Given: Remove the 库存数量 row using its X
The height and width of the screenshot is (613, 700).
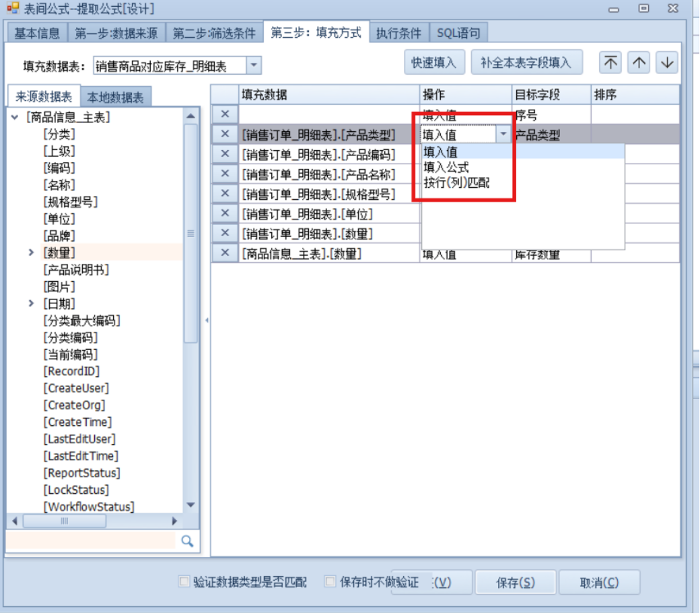Looking at the screenshot, I should pyautogui.click(x=225, y=253).
